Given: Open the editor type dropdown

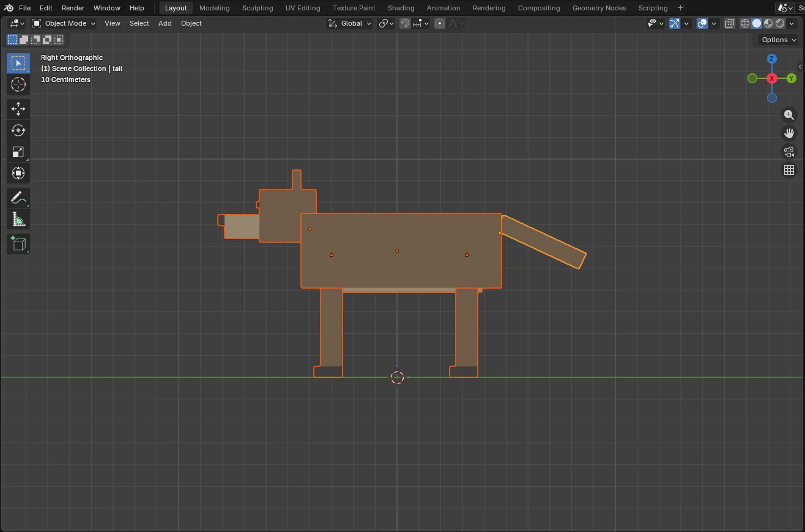Looking at the screenshot, I should [x=17, y=23].
